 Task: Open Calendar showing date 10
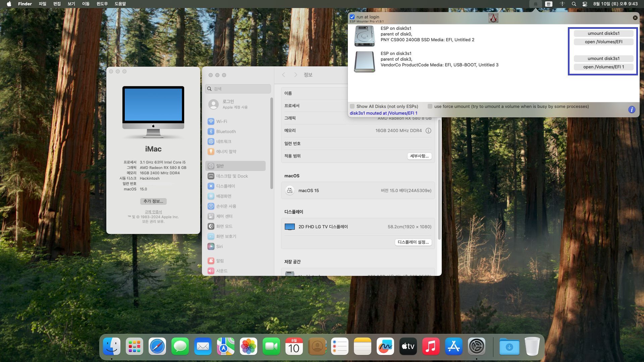click(x=294, y=346)
